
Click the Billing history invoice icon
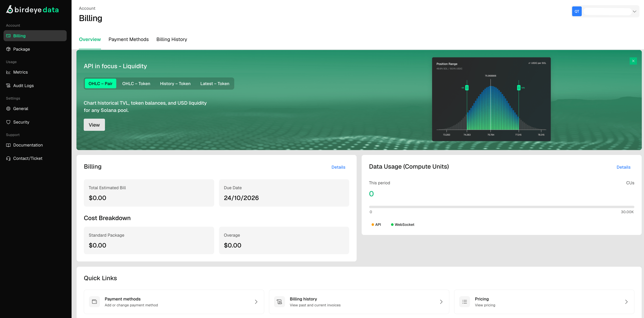[x=279, y=302]
